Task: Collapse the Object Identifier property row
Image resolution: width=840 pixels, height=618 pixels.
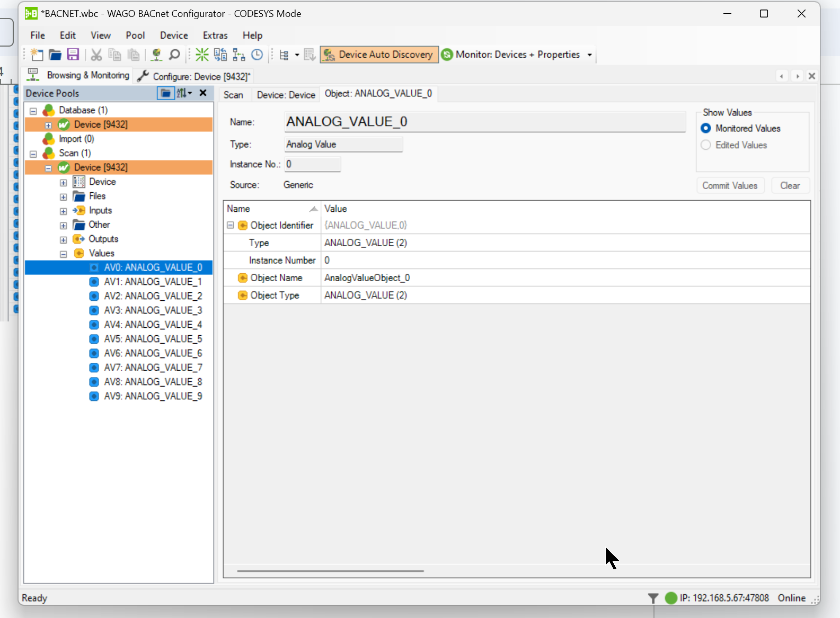Action: tap(231, 225)
